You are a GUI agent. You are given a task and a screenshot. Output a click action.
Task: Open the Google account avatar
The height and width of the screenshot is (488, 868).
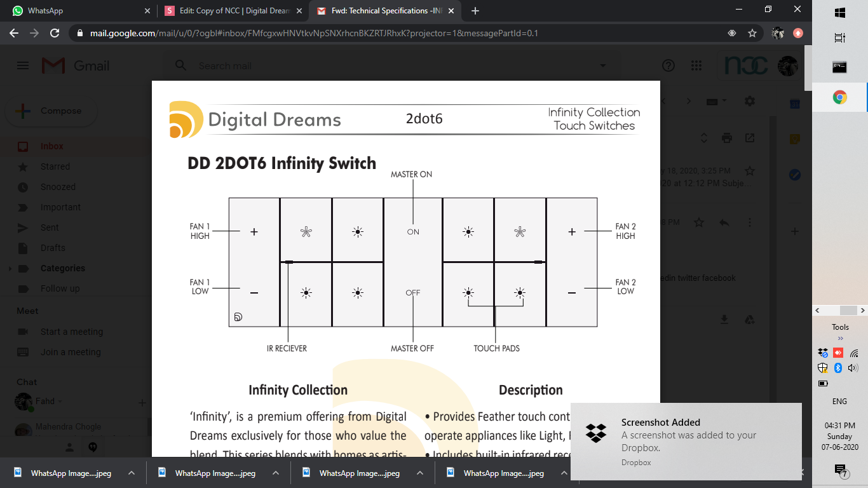[788, 65]
